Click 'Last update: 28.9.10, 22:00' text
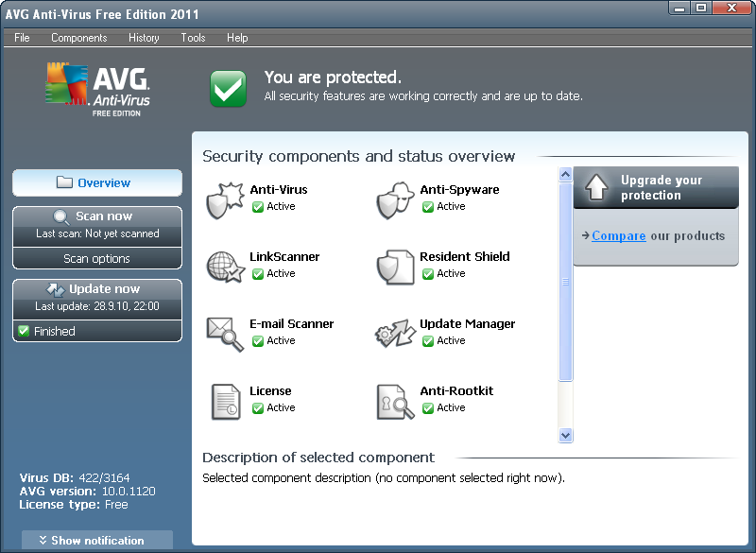The width and height of the screenshot is (756, 553). point(97,306)
